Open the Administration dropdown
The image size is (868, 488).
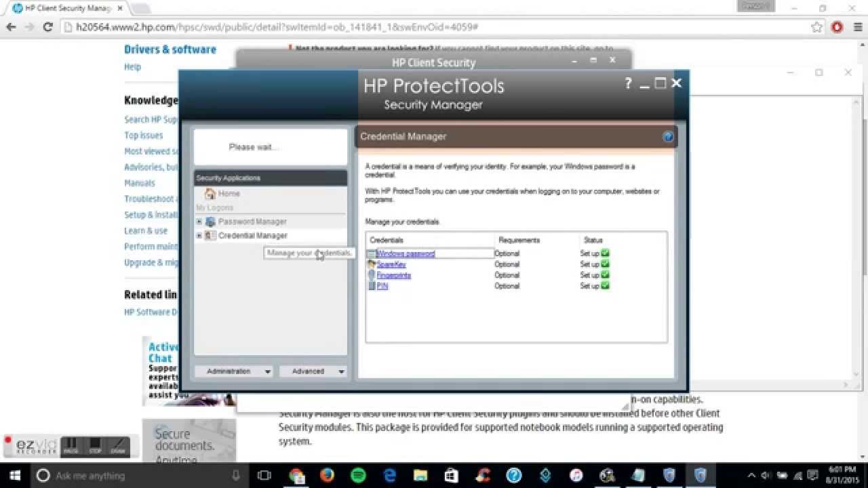(x=234, y=371)
